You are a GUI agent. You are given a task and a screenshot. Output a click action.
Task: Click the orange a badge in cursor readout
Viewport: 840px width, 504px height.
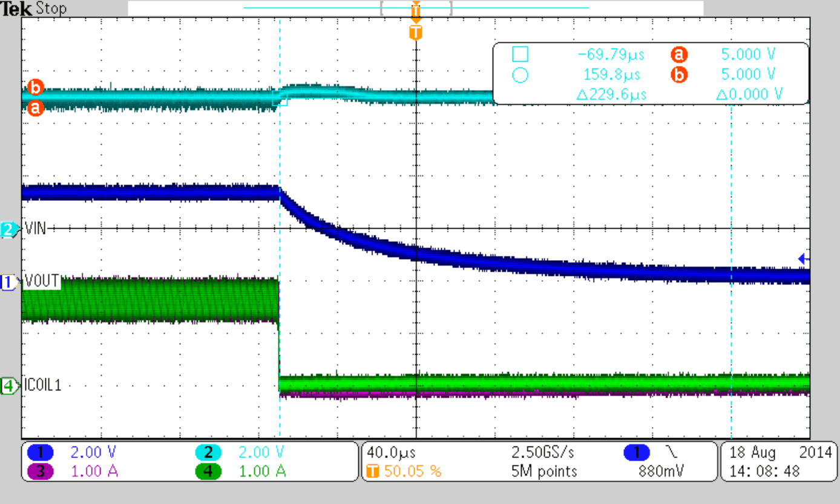[679, 55]
